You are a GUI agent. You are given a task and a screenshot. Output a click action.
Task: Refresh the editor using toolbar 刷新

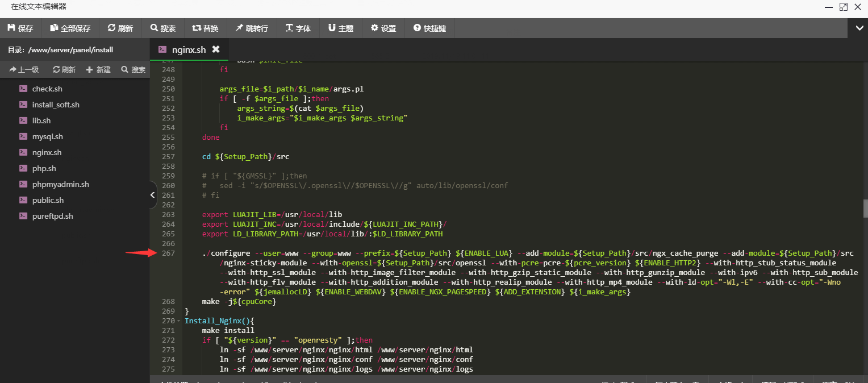point(120,28)
